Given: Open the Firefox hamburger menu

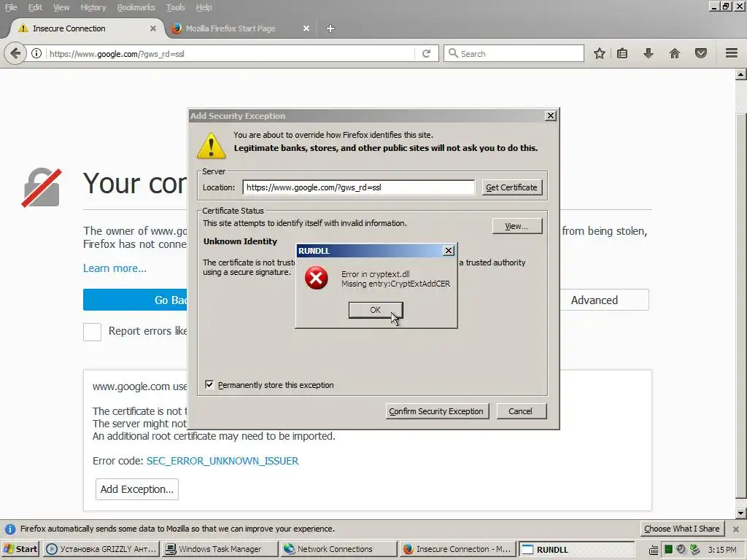Looking at the screenshot, I should tap(732, 53).
